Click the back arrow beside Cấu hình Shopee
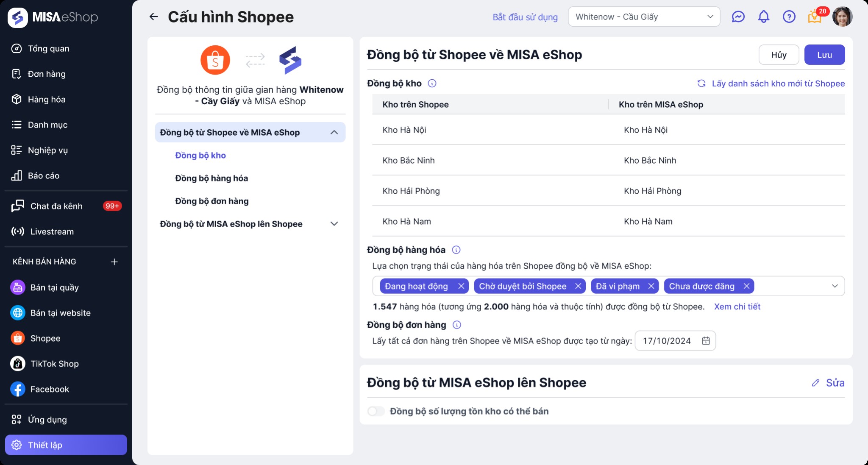The height and width of the screenshot is (465, 868). tap(153, 17)
